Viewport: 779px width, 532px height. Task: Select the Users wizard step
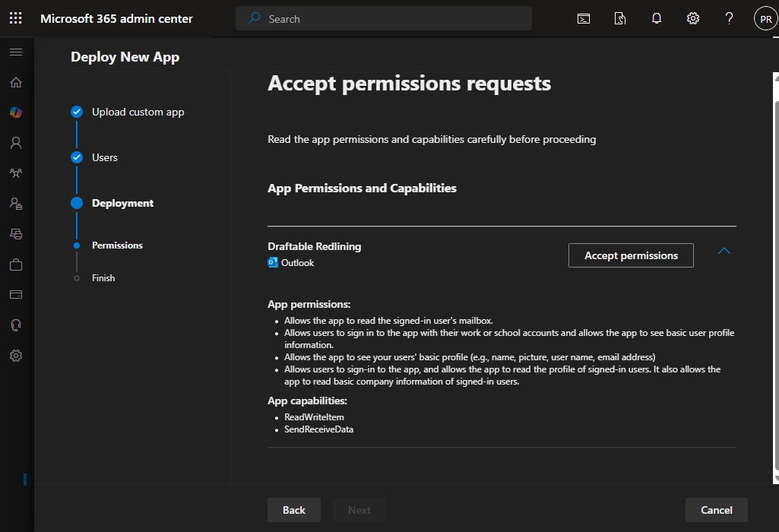point(105,157)
